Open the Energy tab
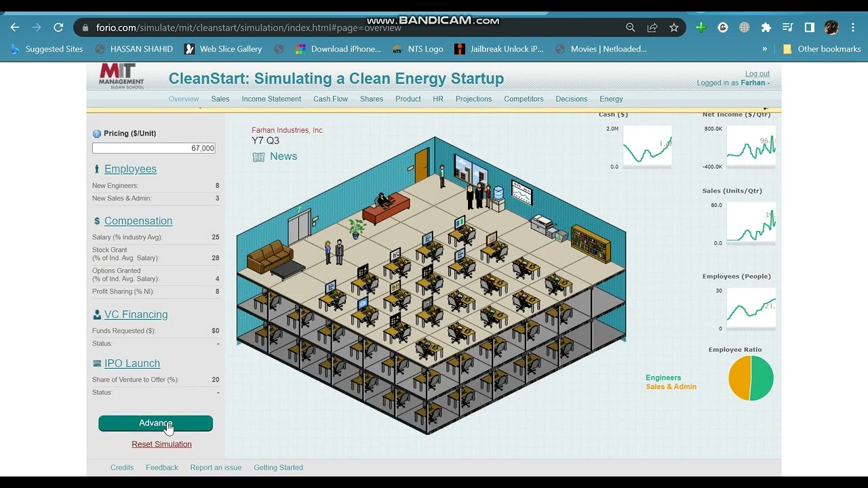The width and height of the screenshot is (868, 488). point(611,99)
